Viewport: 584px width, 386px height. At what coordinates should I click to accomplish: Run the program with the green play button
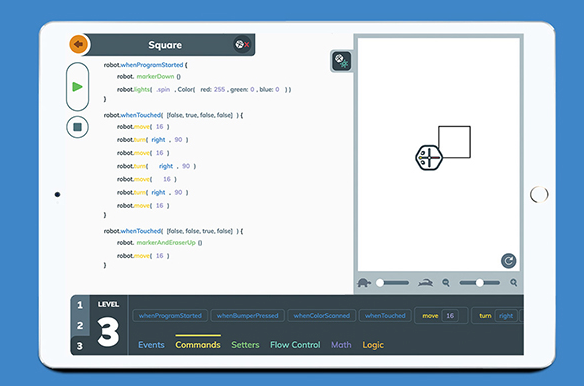[x=77, y=86]
